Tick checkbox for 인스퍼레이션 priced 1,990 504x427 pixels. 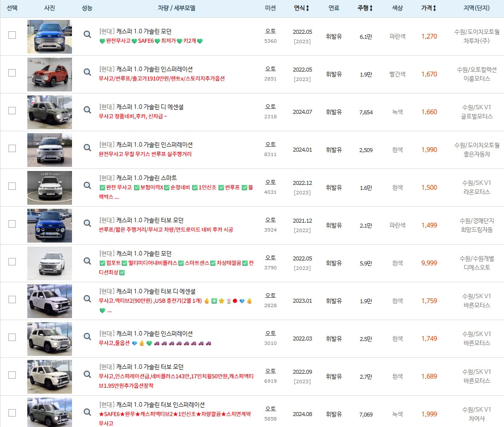coord(12,148)
